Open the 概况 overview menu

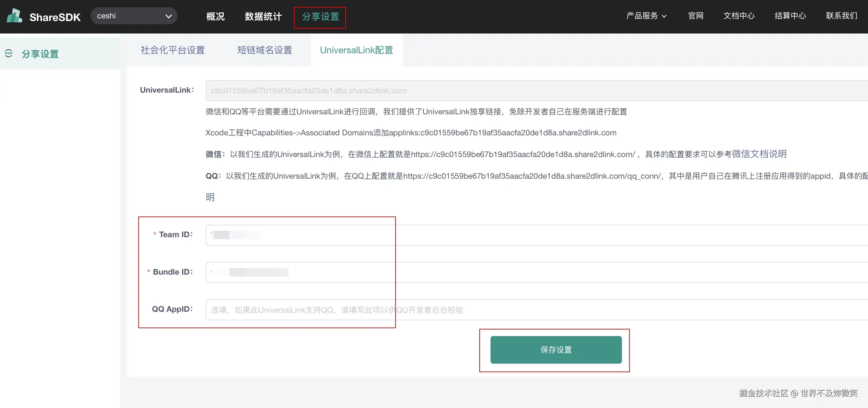click(x=215, y=16)
